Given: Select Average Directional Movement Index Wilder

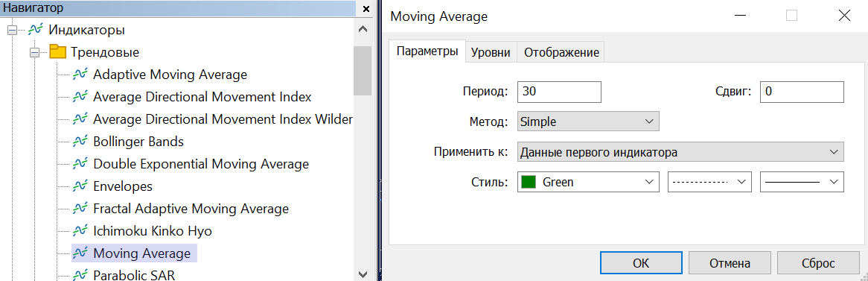Looking at the screenshot, I should (x=223, y=119).
